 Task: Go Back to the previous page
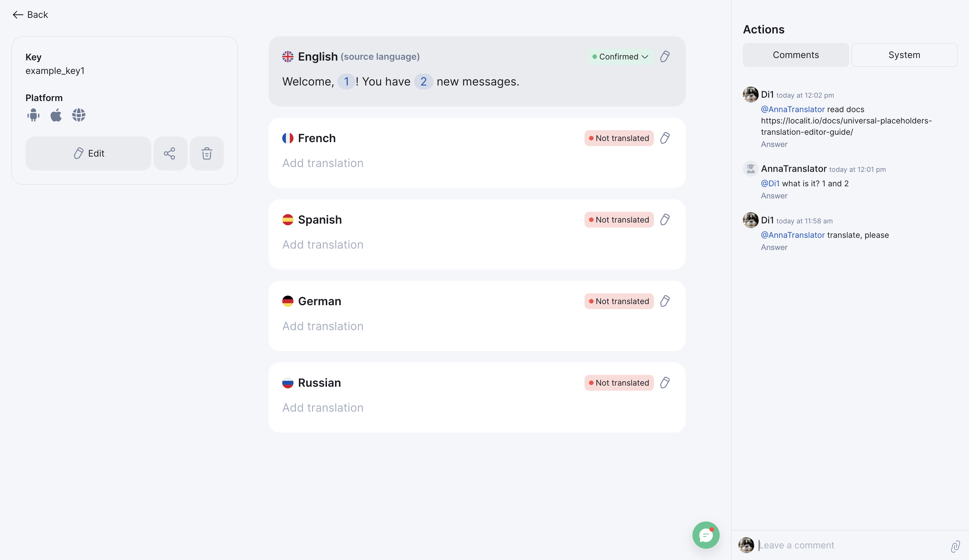[x=30, y=15]
